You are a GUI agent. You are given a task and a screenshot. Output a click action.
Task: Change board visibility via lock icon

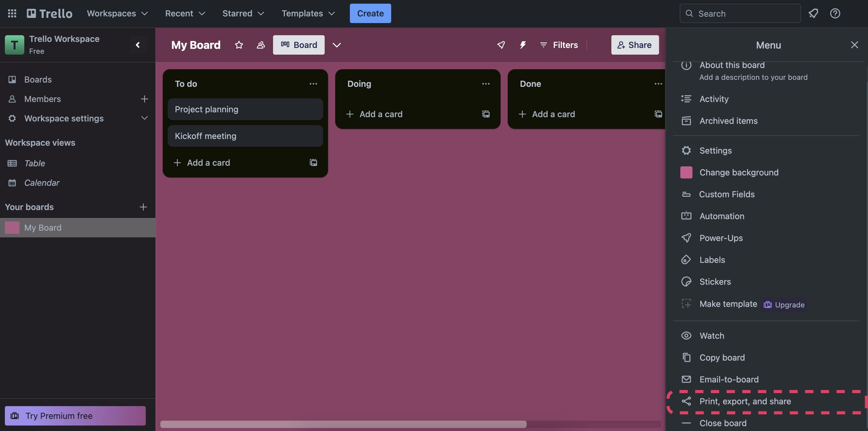pyautogui.click(x=261, y=45)
